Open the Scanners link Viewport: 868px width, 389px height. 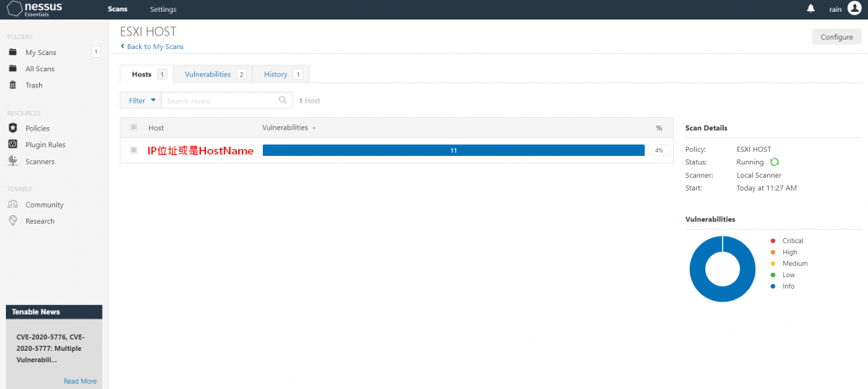point(40,162)
